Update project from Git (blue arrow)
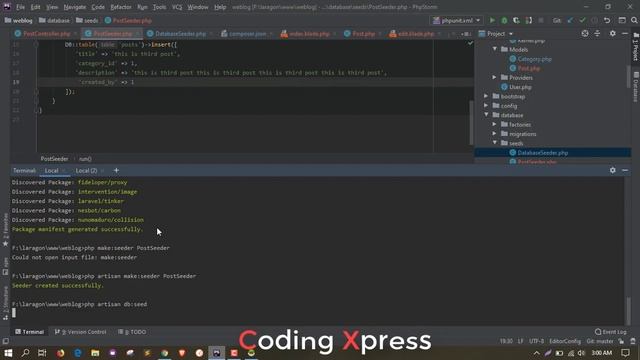Image resolution: width=640 pixels, height=360 pixels. coord(570,20)
